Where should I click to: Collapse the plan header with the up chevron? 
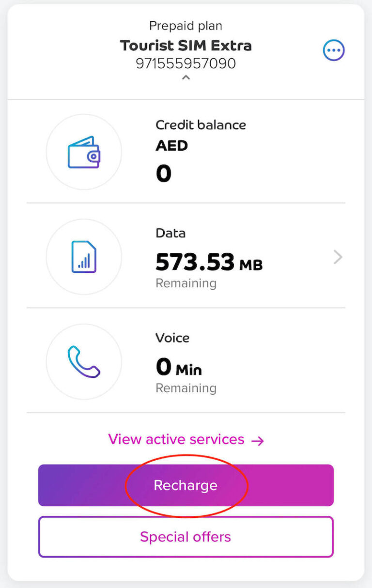186,77
